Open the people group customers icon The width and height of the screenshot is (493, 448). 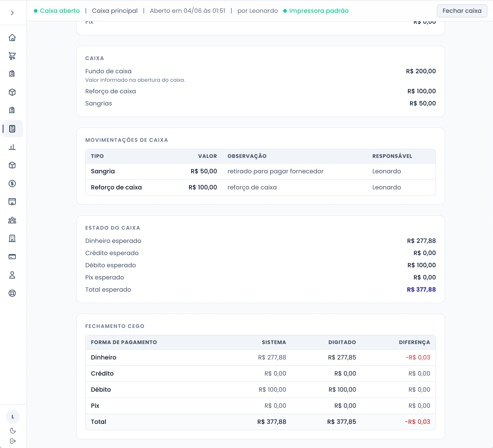(12, 220)
